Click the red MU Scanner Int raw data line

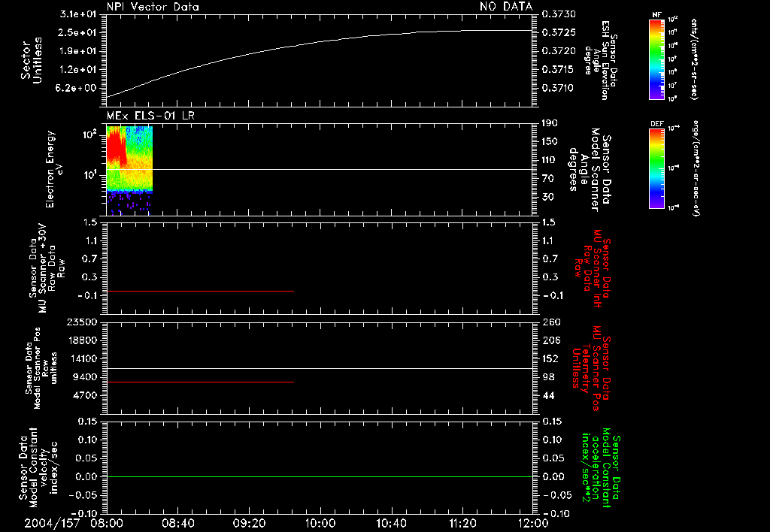(200, 291)
